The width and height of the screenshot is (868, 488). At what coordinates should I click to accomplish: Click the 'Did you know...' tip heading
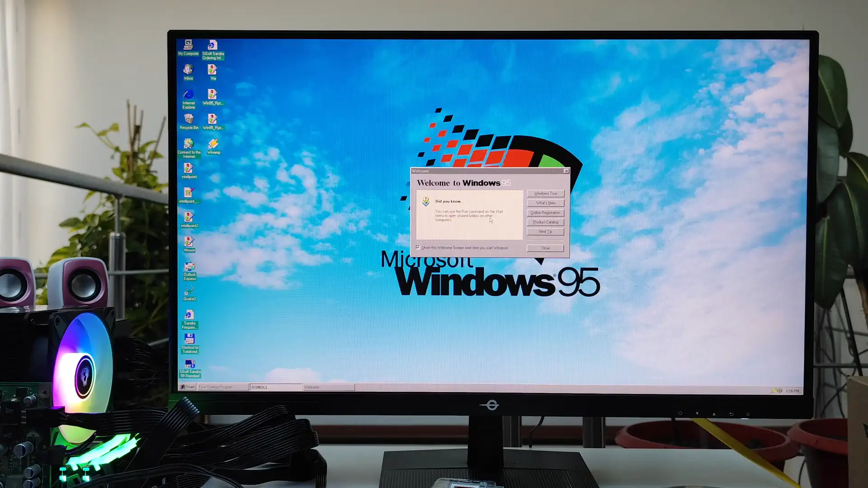coord(449,202)
